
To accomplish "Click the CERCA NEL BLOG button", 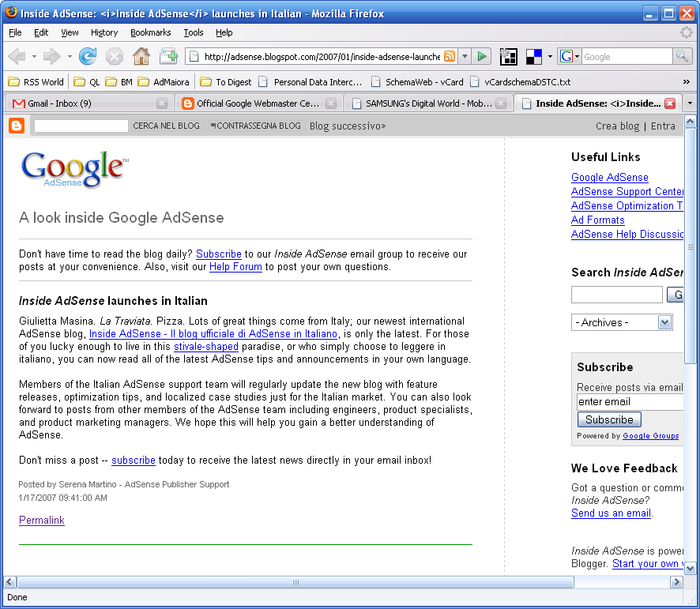I will (166, 126).
